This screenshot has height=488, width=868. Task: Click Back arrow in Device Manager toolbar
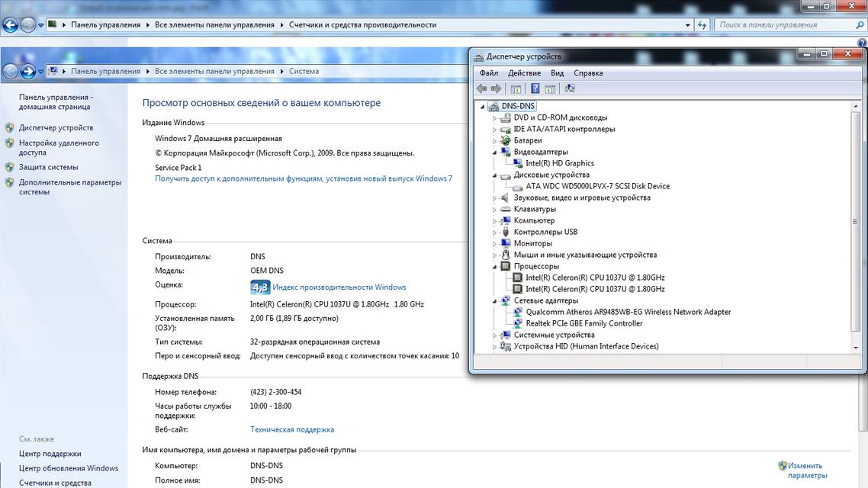tap(481, 88)
